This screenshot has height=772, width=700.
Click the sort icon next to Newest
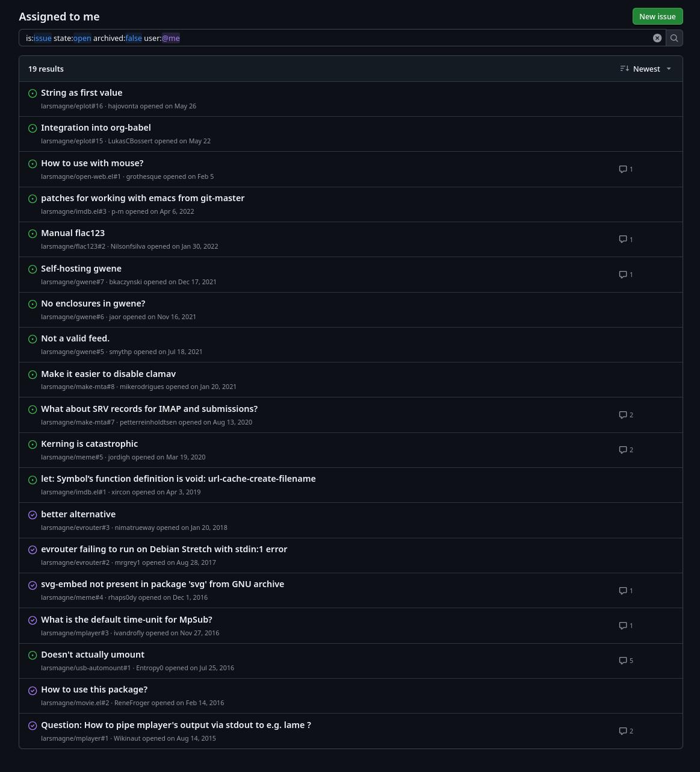click(625, 69)
